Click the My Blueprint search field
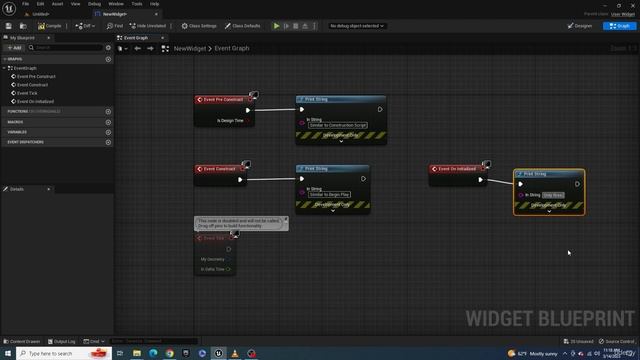This screenshot has height=360, width=640. click(x=65, y=48)
